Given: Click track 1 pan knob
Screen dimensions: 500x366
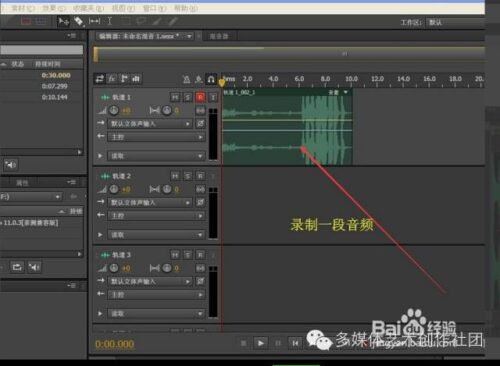Looking at the screenshot, I should click(x=167, y=110).
